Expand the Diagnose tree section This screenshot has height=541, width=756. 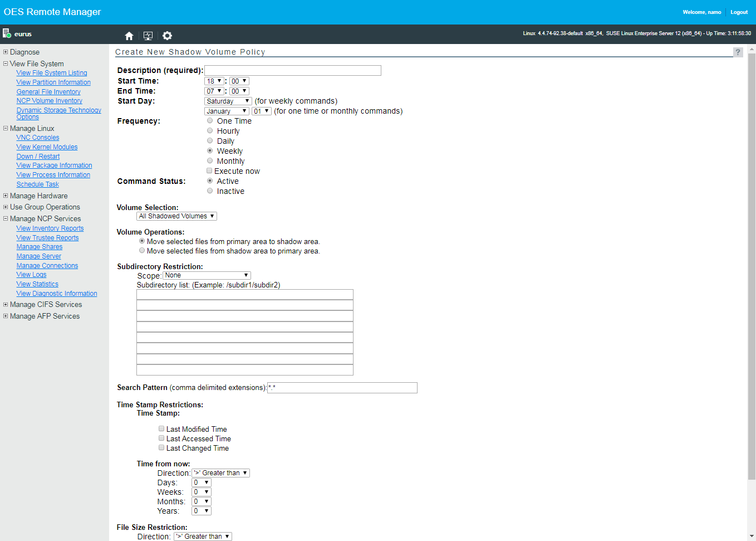point(6,52)
